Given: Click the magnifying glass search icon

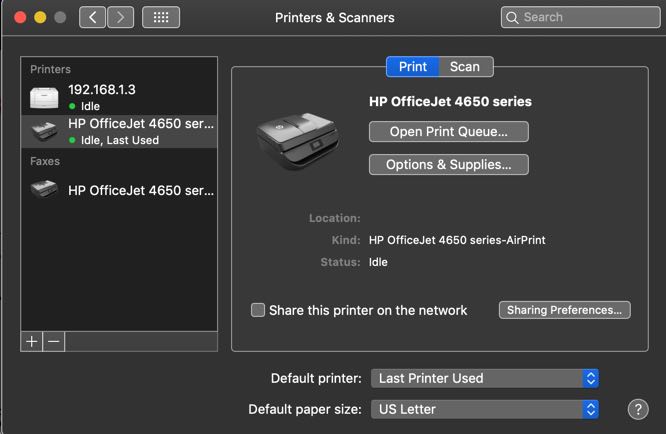Looking at the screenshot, I should 512,17.
